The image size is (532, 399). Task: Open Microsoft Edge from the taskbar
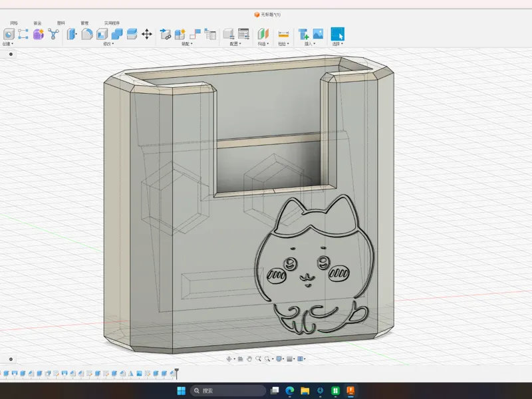coord(290,391)
